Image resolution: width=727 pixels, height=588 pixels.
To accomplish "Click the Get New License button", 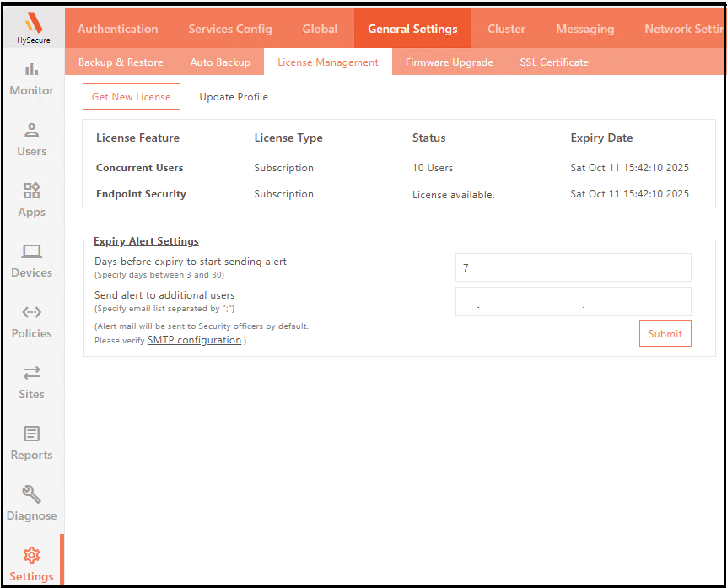I will pyautogui.click(x=131, y=97).
